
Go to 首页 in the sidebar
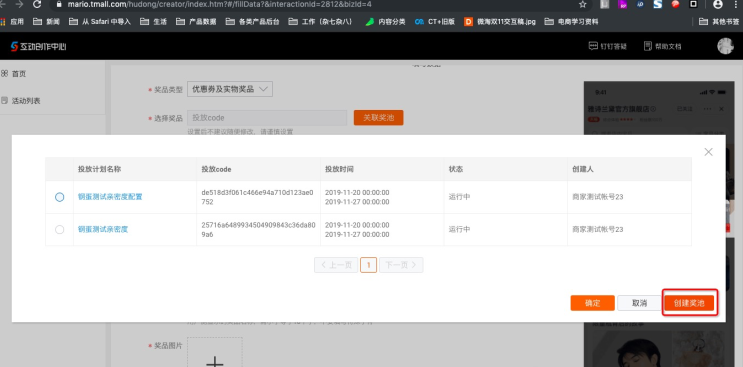pos(13,74)
